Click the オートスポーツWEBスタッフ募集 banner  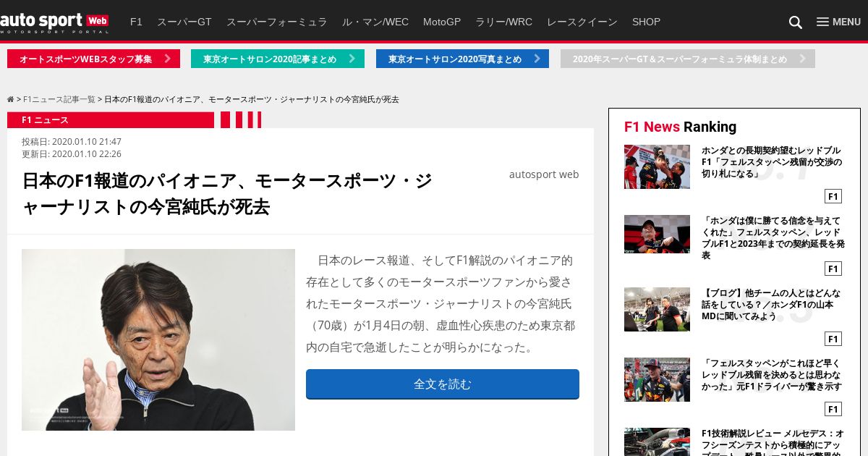click(93, 59)
